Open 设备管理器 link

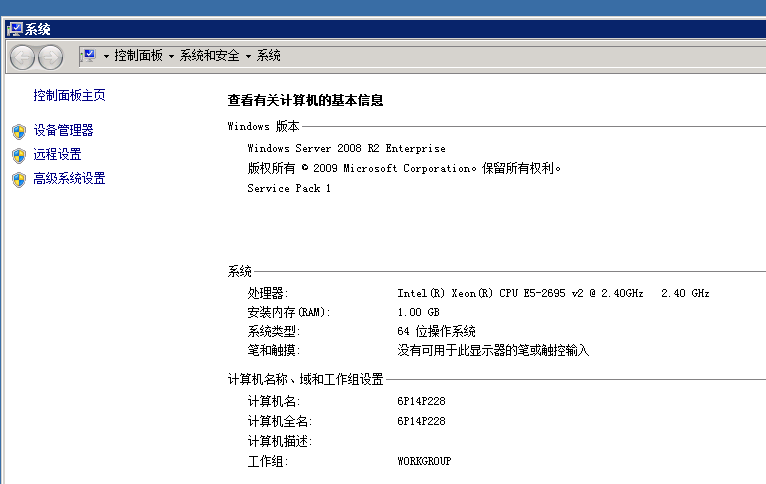click(64, 130)
